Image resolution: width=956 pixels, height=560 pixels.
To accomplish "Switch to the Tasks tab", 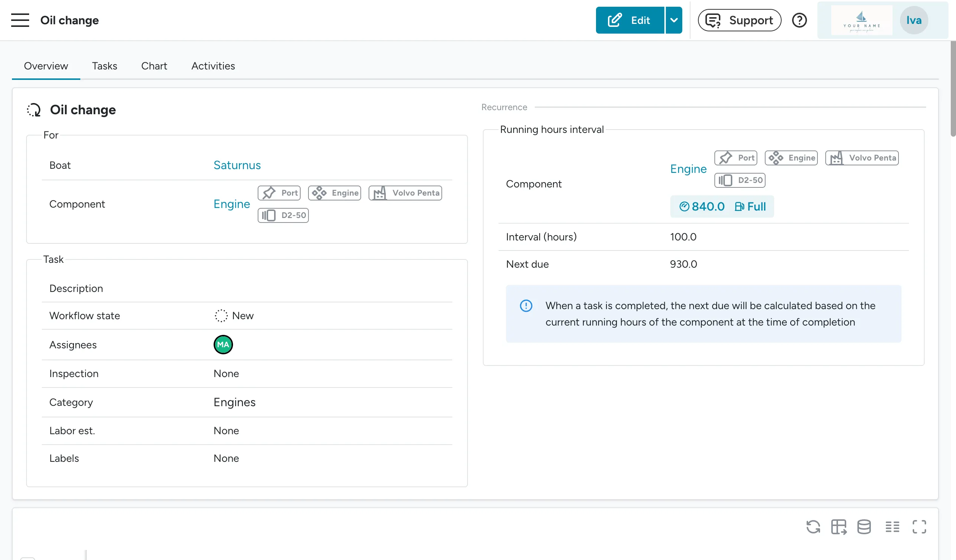I will 104,66.
